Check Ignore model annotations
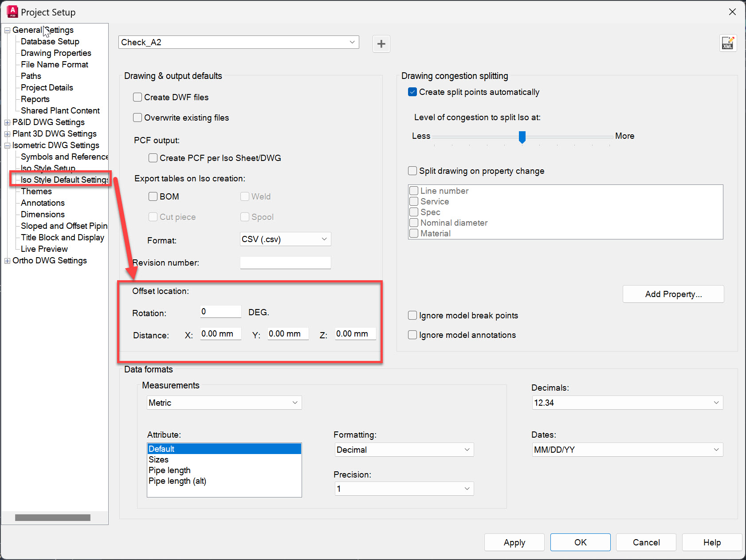 (x=412, y=335)
